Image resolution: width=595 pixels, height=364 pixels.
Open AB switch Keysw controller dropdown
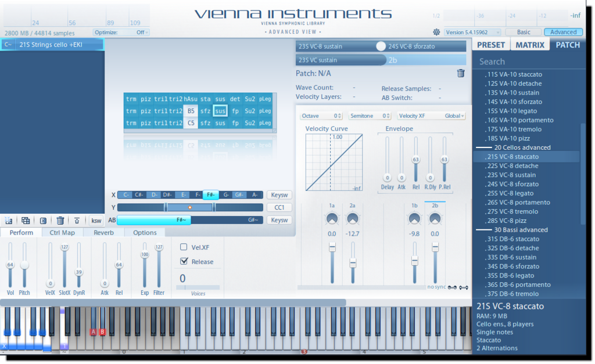click(279, 220)
